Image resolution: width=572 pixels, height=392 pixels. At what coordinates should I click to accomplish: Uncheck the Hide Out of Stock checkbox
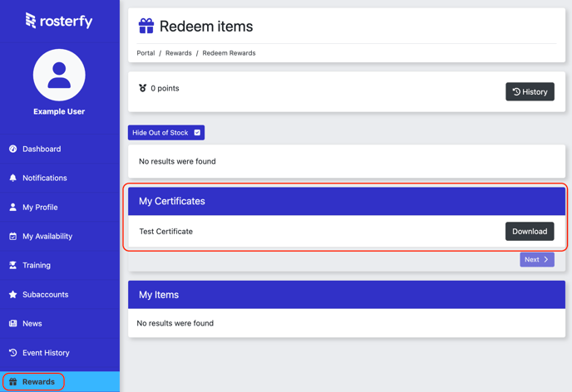[197, 133]
